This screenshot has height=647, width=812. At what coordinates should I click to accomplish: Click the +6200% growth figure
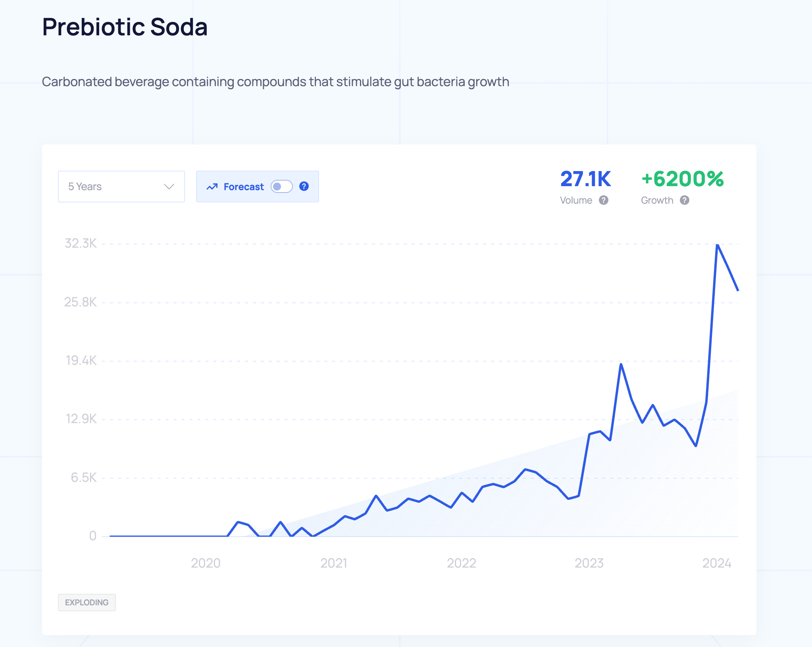pyautogui.click(x=683, y=179)
